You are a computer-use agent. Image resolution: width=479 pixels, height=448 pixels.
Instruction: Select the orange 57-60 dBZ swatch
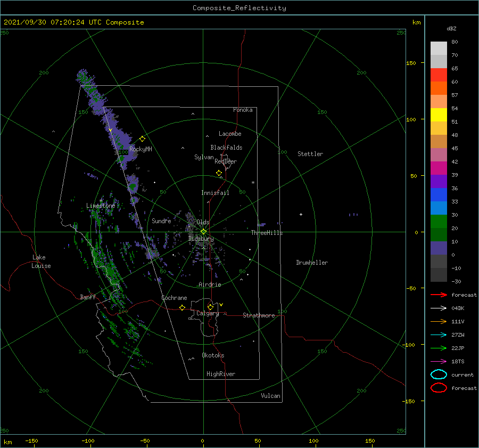click(439, 88)
